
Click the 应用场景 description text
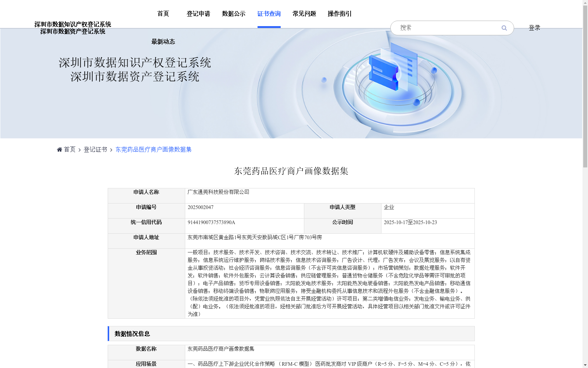pyautogui.click(x=329, y=364)
